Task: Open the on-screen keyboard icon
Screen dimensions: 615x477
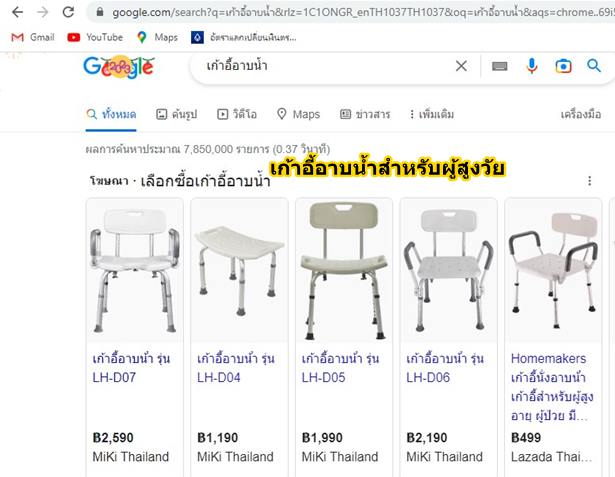Action: coord(499,66)
